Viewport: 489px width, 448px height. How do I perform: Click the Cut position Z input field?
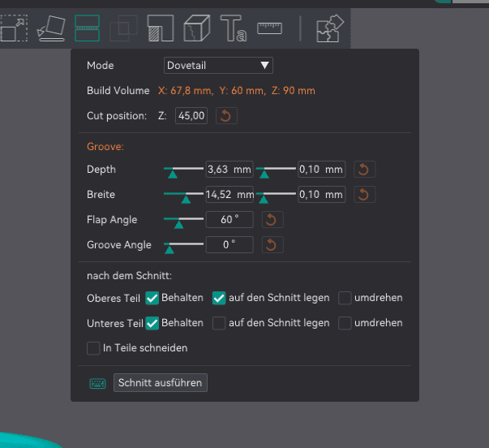tap(191, 116)
